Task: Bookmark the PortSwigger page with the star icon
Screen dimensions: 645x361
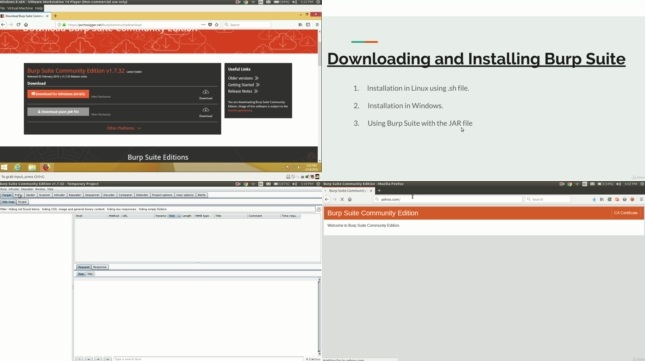Action: click(217, 25)
